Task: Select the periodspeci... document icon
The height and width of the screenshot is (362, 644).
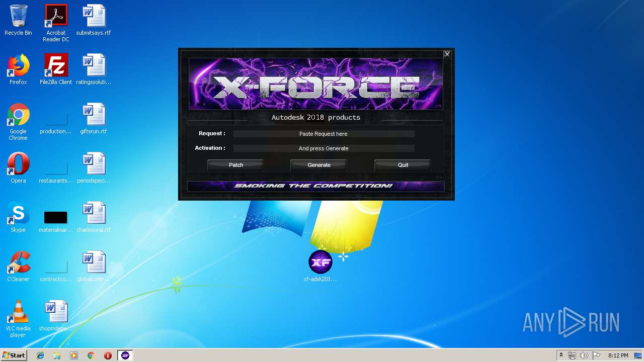Action: coord(94,168)
